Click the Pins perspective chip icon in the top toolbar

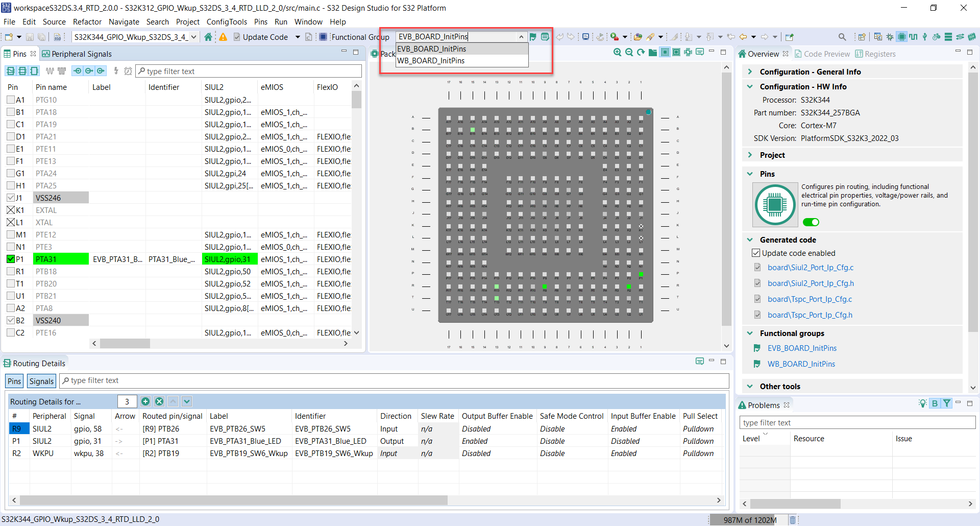tap(902, 37)
